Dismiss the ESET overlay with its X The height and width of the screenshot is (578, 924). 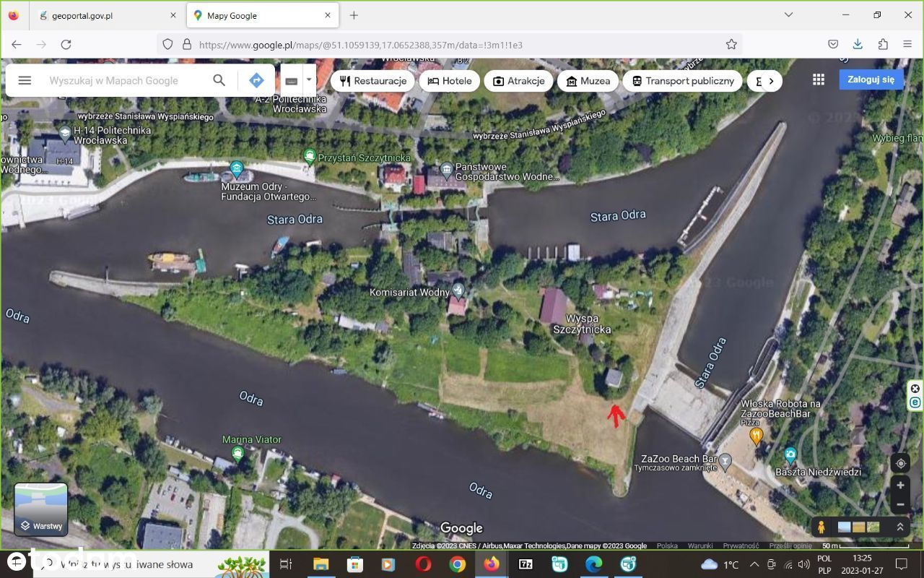coord(915,389)
